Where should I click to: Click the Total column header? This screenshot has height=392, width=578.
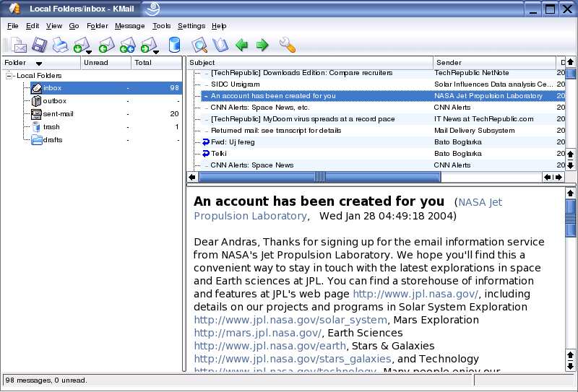(x=157, y=63)
